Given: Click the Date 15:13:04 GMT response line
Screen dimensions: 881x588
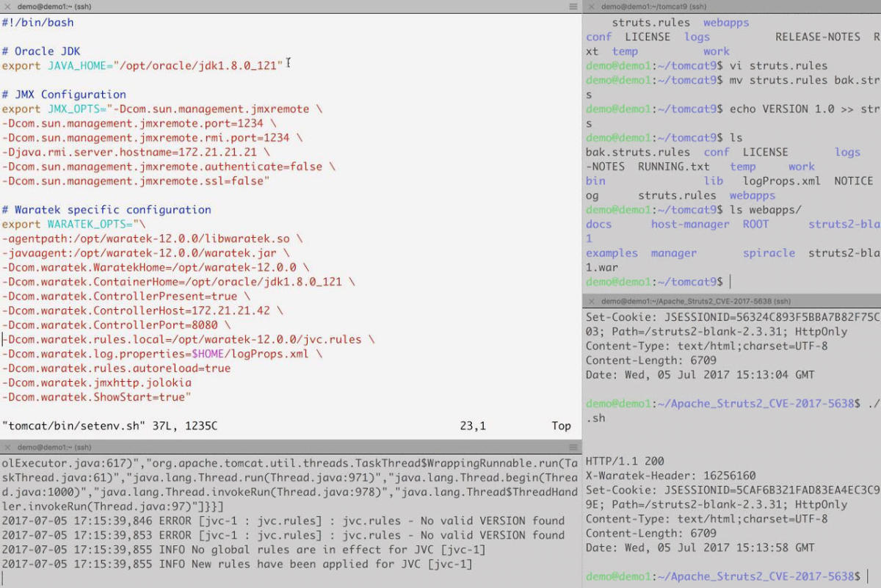Looking at the screenshot, I should point(700,375).
